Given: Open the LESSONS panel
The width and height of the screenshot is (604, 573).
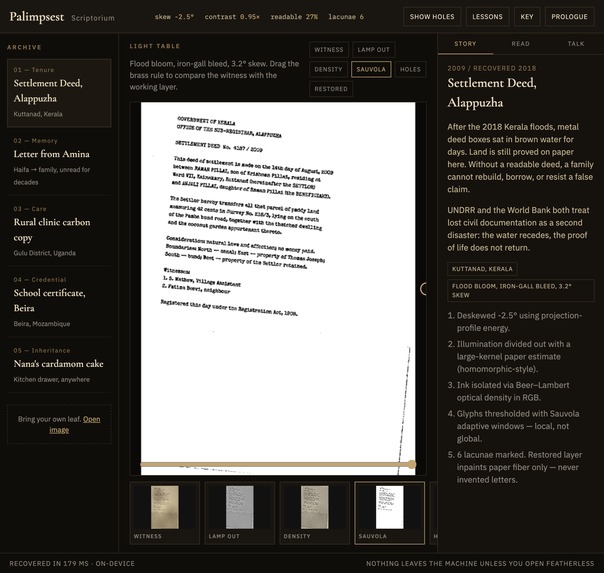Looking at the screenshot, I should coord(487,17).
